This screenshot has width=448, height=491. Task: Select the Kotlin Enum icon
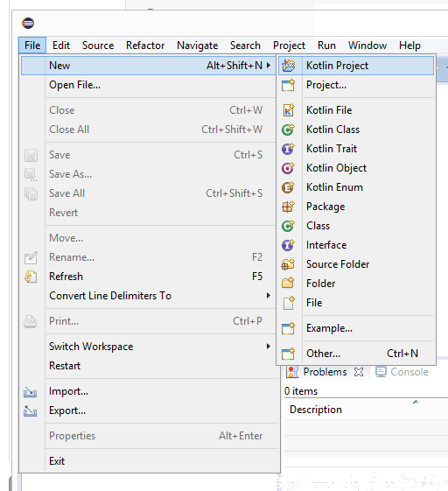(x=288, y=187)
